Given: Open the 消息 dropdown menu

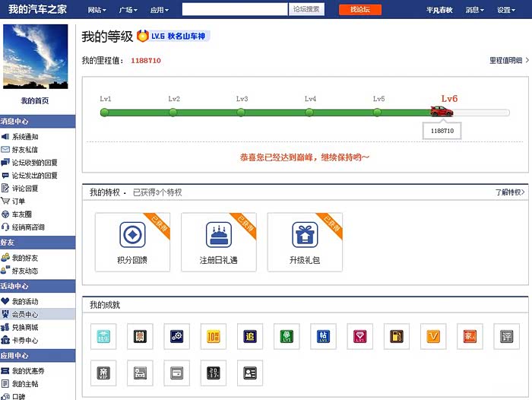Looking at the screenshot, I should coord(474,10).
